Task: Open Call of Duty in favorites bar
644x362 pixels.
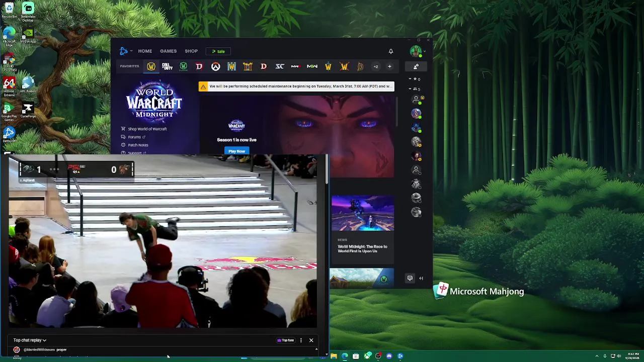Action: point(167,66)
